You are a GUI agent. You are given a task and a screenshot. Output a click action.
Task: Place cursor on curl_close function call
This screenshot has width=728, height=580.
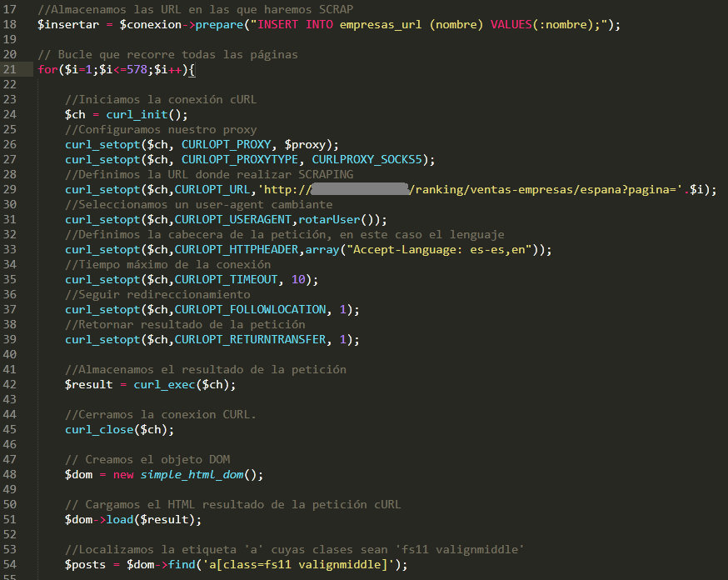pyautogui.click(x=99, y=429)
